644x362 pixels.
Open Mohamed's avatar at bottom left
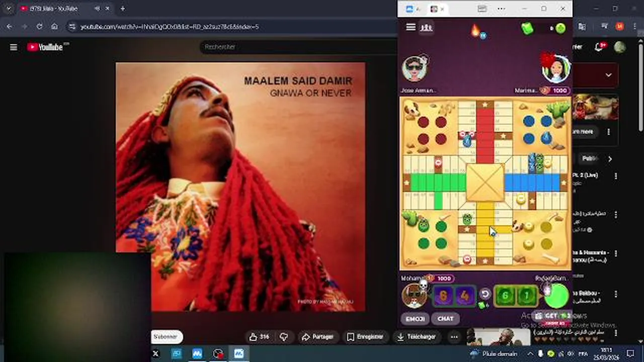pyautogui.click(x=414, y=296)
